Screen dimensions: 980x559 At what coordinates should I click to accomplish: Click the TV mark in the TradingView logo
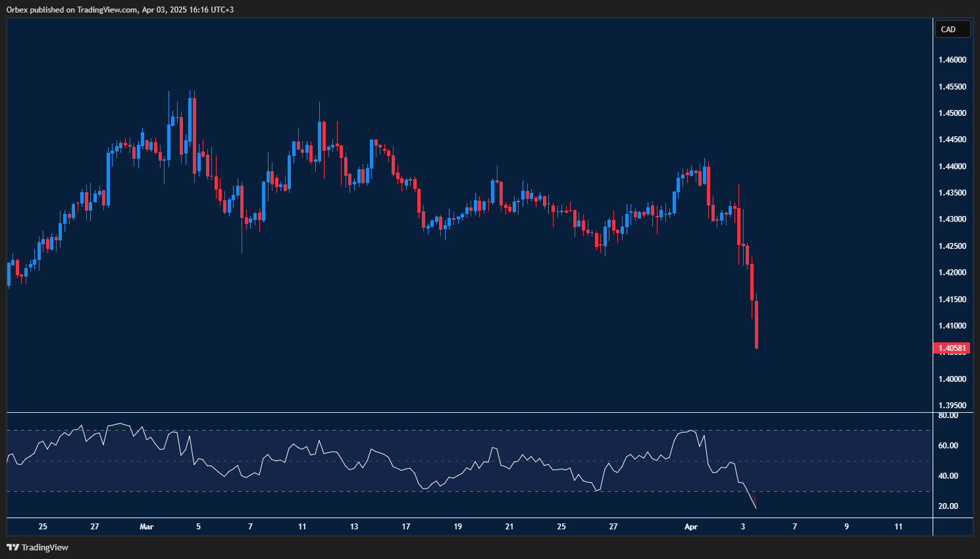(x=12, y=547)
